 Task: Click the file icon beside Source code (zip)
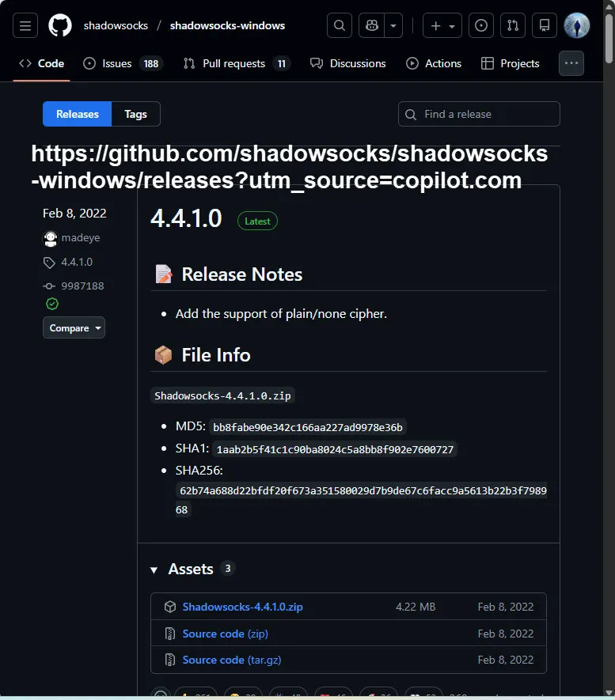click(169, 634)
